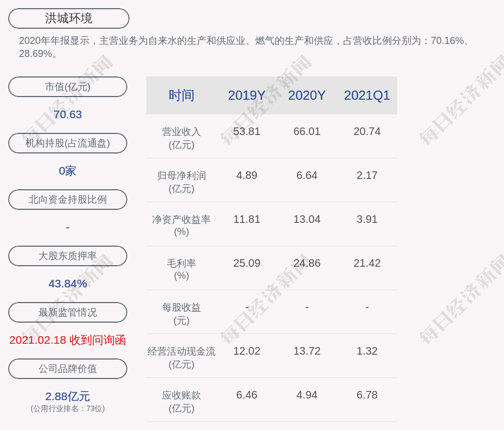The width and height of the screenshot is (504, 430).
Task: Select the 时间 column header
Action: [181, 95]
